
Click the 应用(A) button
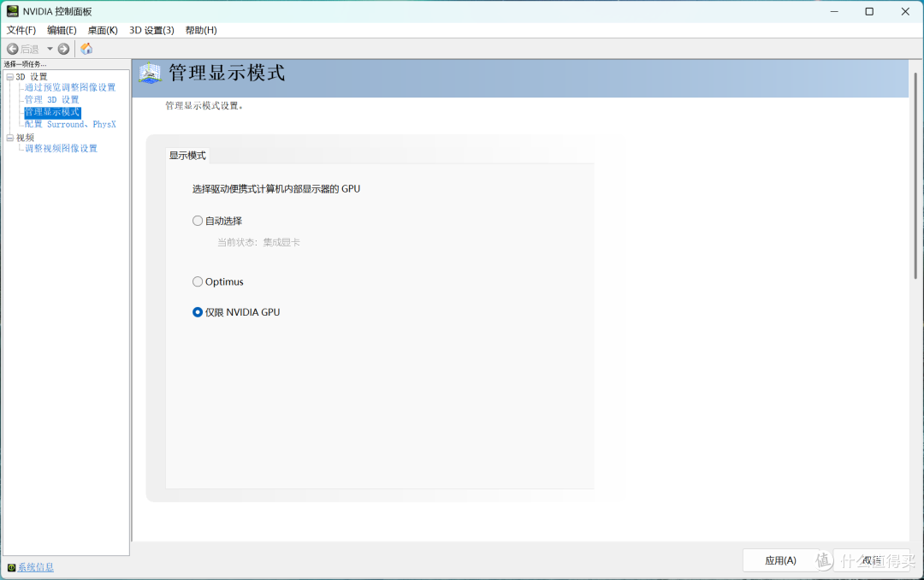780,560
